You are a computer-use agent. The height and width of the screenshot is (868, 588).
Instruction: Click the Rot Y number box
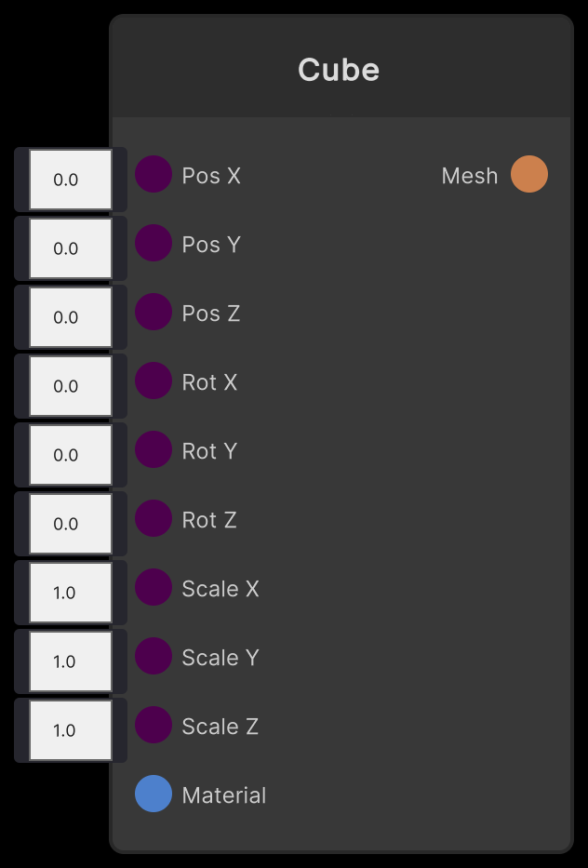(70, 455)
